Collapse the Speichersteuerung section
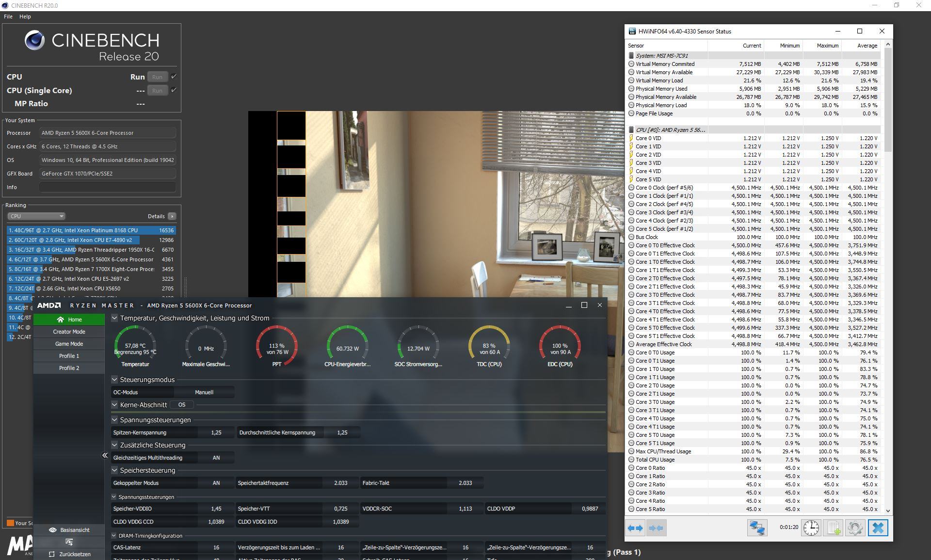Image resolution: width=931 pixels, height=560 pixels. tap(114, 470)
